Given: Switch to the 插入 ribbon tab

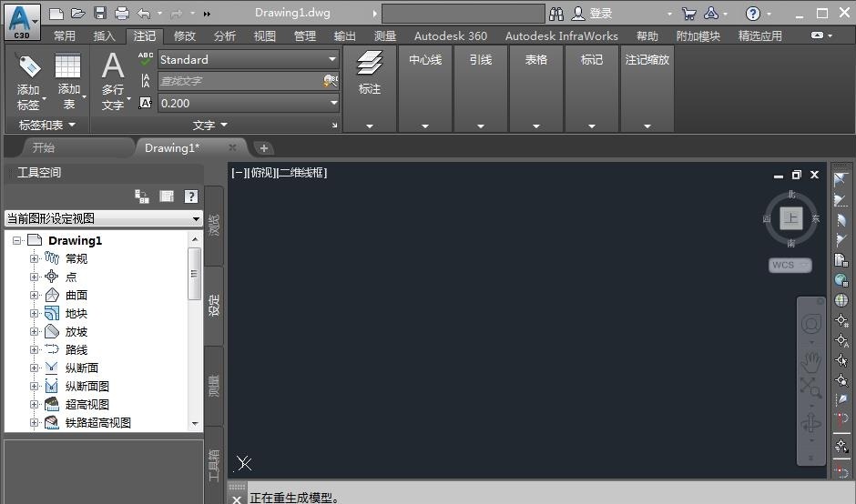Looking at the screenshot, I should tap(105, 36).
